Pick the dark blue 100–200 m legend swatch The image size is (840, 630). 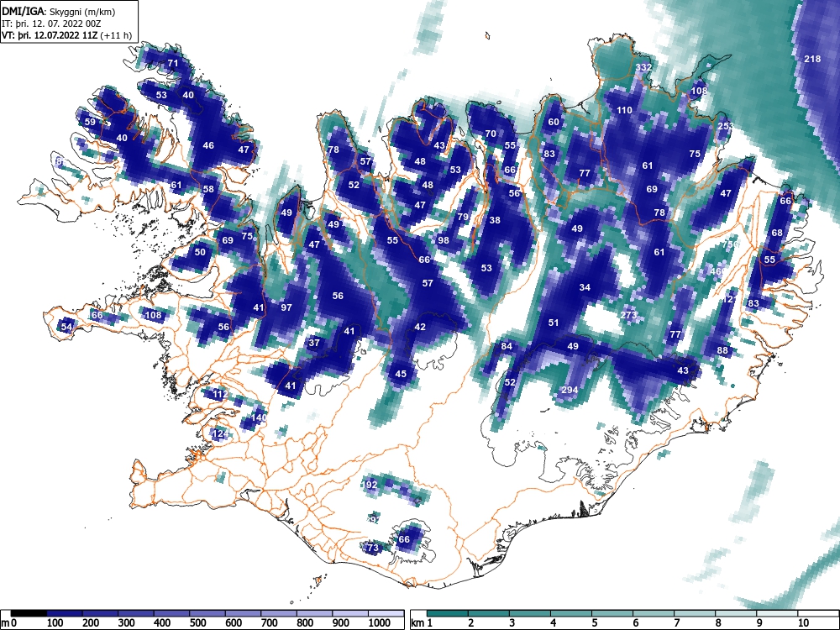coord(65,613)
